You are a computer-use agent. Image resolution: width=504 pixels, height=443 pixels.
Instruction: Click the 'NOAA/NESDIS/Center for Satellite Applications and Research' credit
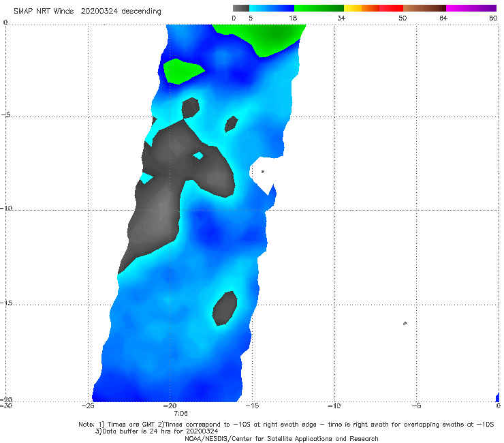(x=281, y=439)
